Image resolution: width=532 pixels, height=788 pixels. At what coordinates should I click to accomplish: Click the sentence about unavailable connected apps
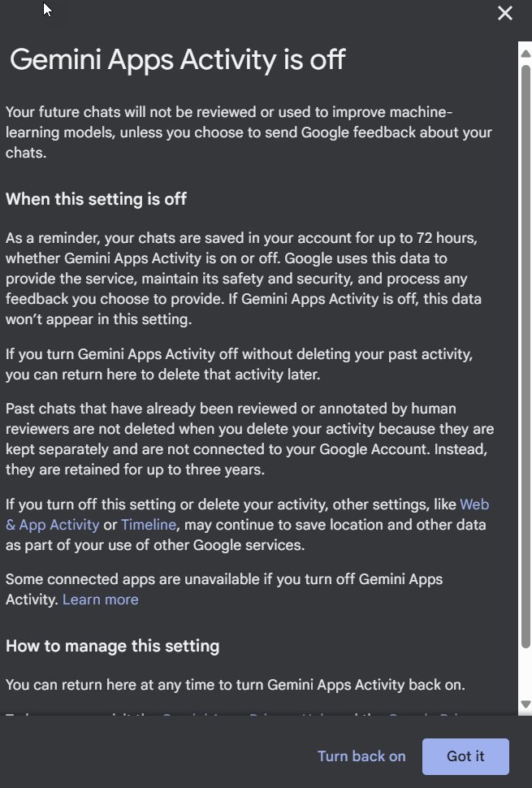point(224,580)
